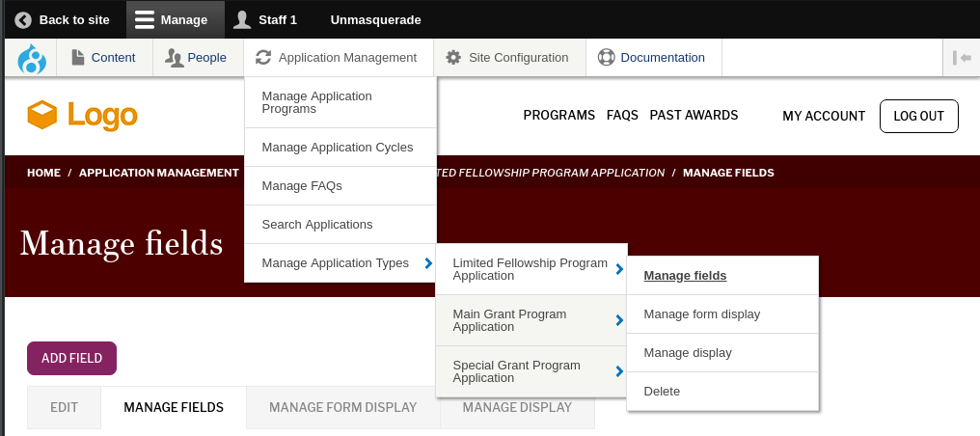The height and width of the screenshot is (436, 980).
Task: Expand the Limited Fellowship Program Application arrow
Action: (619, 269)
